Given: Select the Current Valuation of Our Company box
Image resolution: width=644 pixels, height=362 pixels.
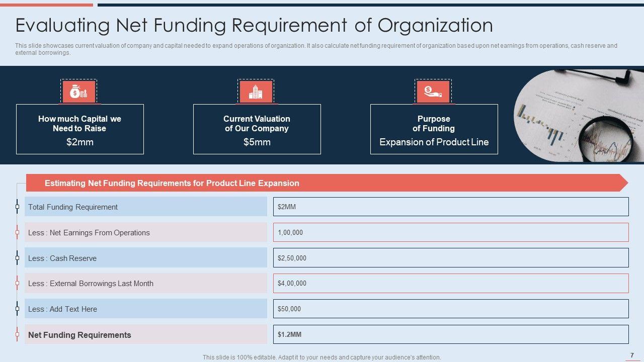Looking at the screenshot, I should 257,129.
